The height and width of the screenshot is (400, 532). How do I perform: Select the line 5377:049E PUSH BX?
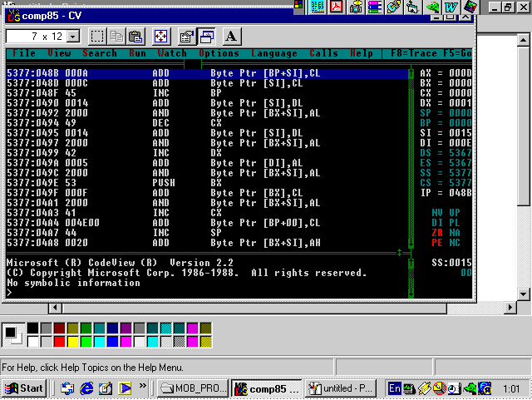click(x=207, y=183)
